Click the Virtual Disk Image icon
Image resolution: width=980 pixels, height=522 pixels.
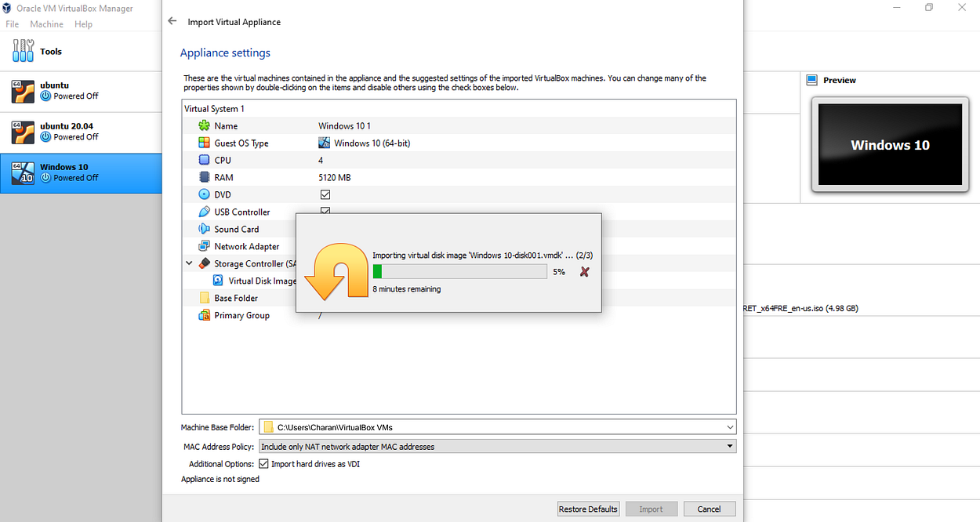(219, 281)
